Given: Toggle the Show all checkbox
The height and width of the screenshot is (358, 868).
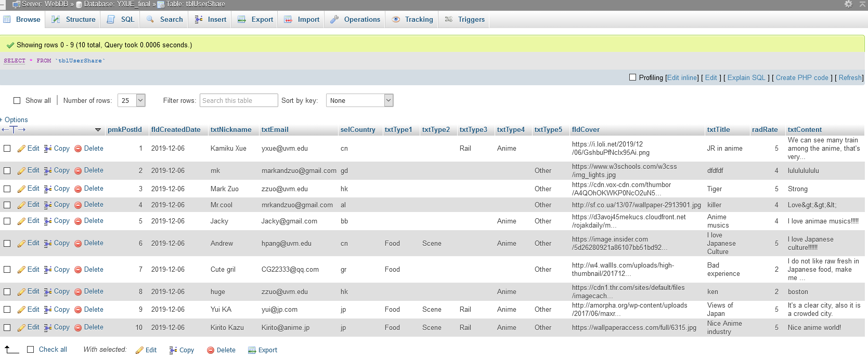Looking at the screenshot, I should [17, 101].
